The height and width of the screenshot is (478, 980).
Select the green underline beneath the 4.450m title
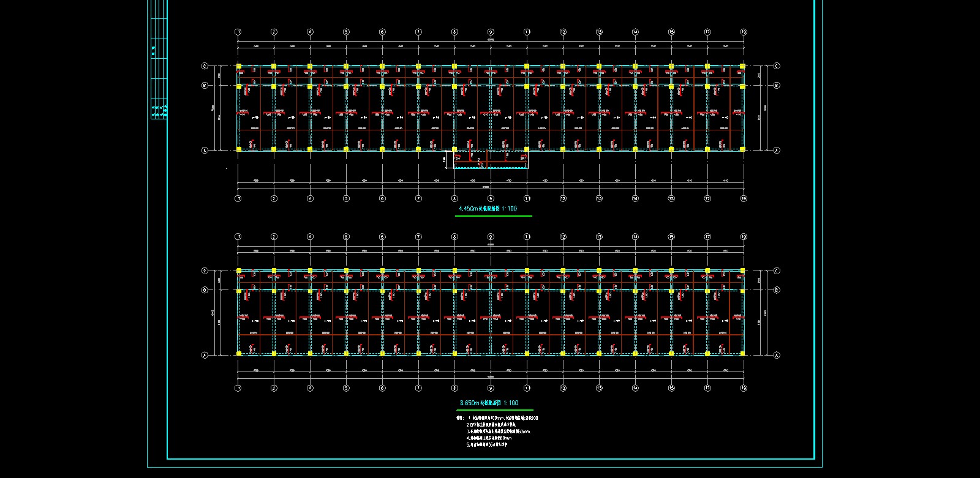(493, 215)
